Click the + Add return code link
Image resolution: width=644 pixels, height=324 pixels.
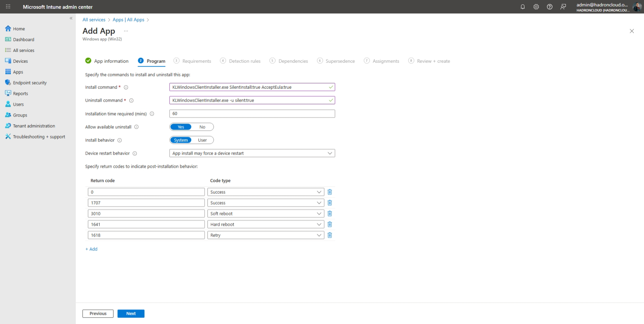pos(91,249)
